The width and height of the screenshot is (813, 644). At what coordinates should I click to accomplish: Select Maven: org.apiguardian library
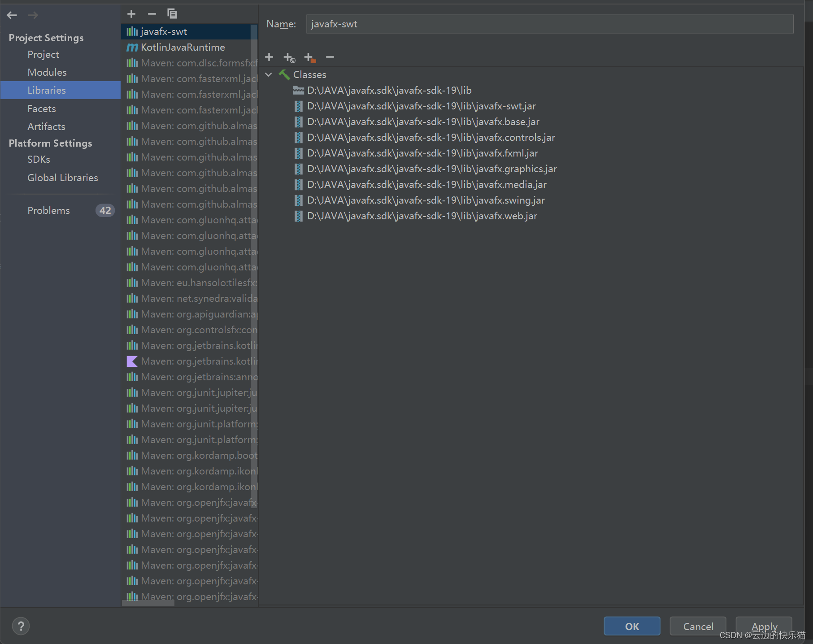coord(189,314)
